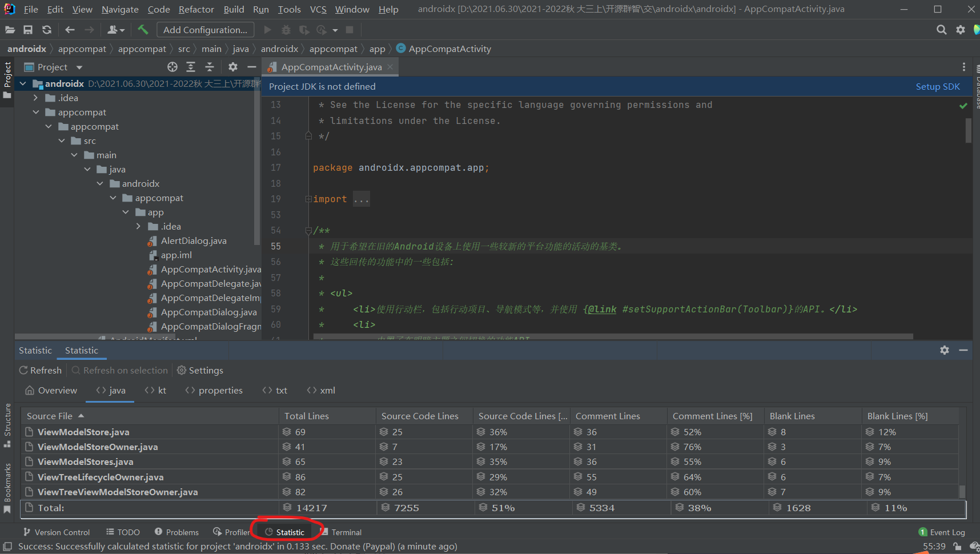Open the Navigate menu

point(120,9)
